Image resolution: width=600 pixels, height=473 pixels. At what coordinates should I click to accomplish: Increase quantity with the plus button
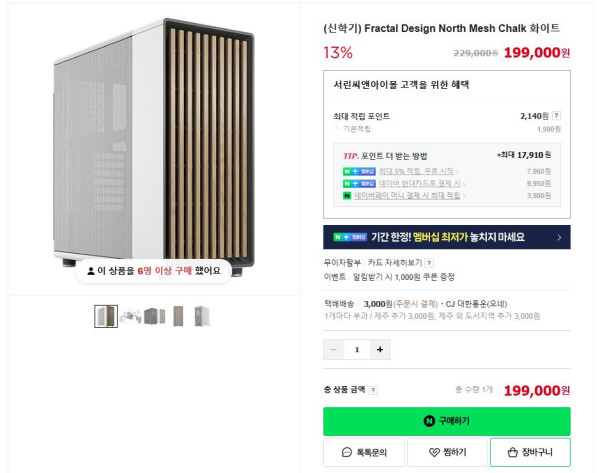tap(380, 349)
